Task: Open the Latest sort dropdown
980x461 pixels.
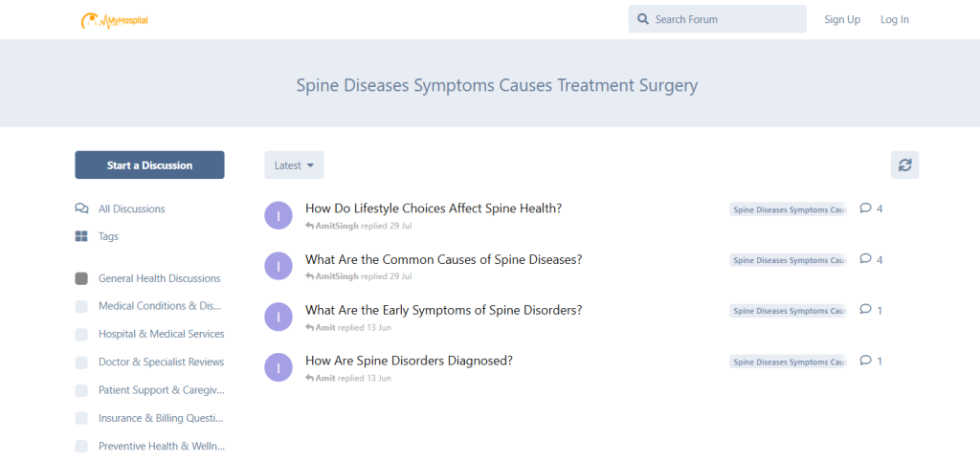Action: pos(294,165)
